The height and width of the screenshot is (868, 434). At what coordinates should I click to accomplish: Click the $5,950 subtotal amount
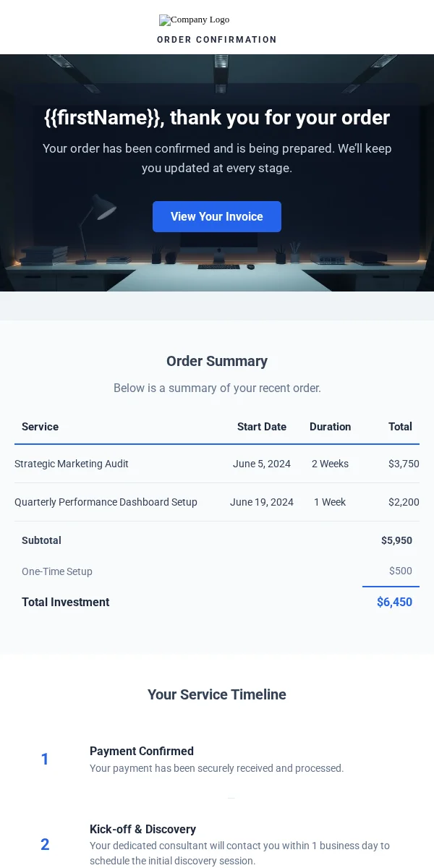coord(396,540)
